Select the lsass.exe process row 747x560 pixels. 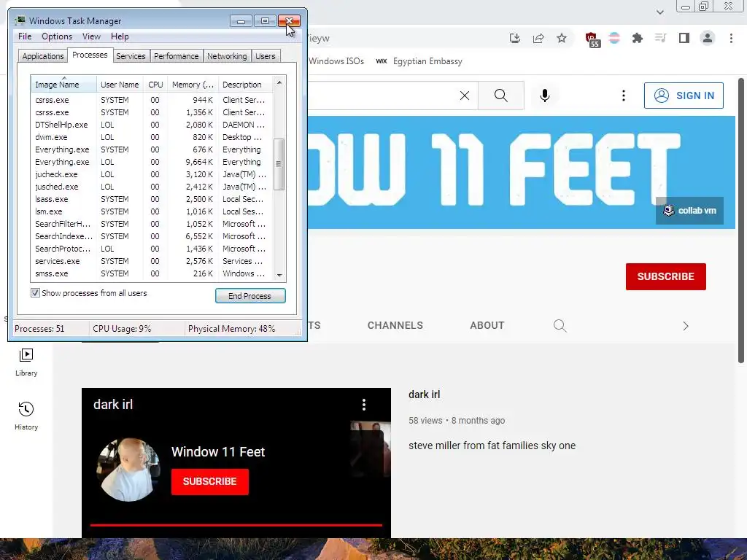coord(152,199)
